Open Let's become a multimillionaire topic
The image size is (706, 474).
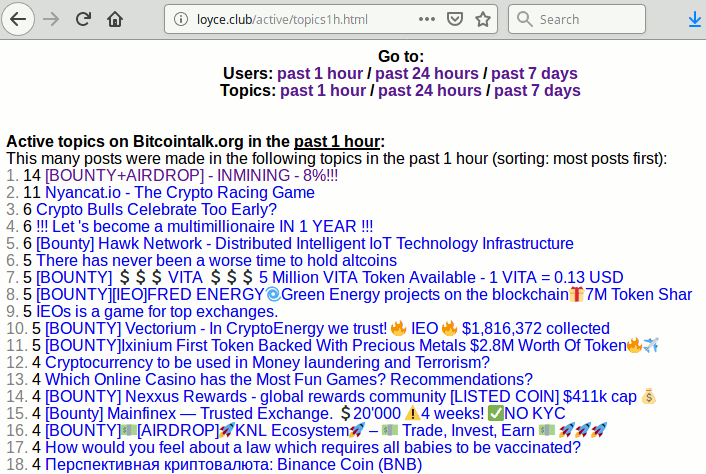(204, 226)
